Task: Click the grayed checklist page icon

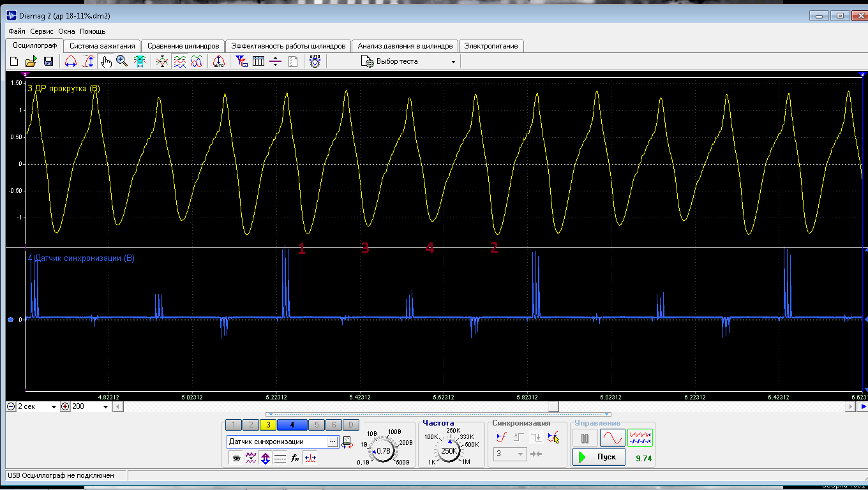Action: click(x=293, y=61)
